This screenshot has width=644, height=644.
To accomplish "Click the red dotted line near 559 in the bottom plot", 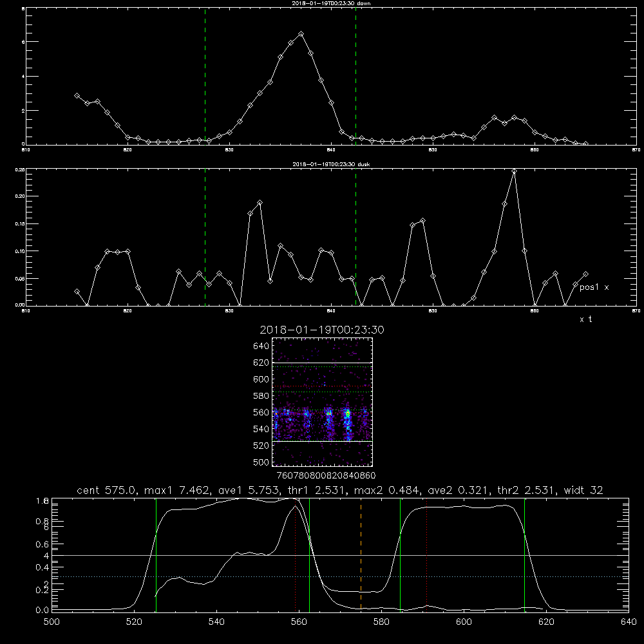I will point(296,555).
